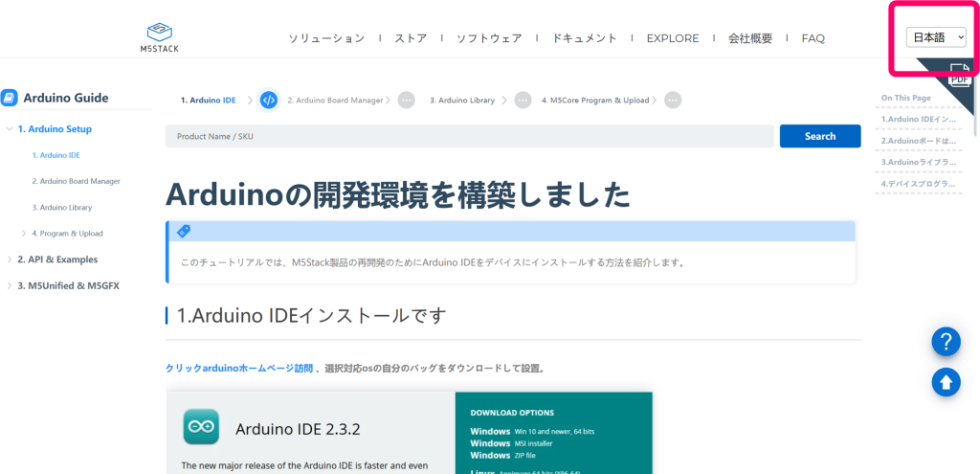
Task: Open the ソリューション menu
Action: [x=326, y=38]
